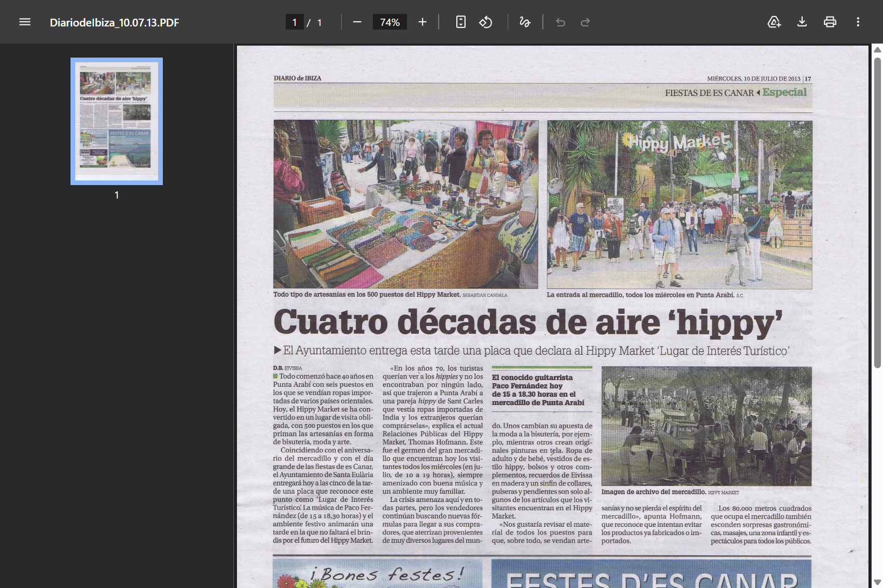Download the PDF file
Viewport: 883px width, 588px height.
pyautogui.click(x=802, y=22)
